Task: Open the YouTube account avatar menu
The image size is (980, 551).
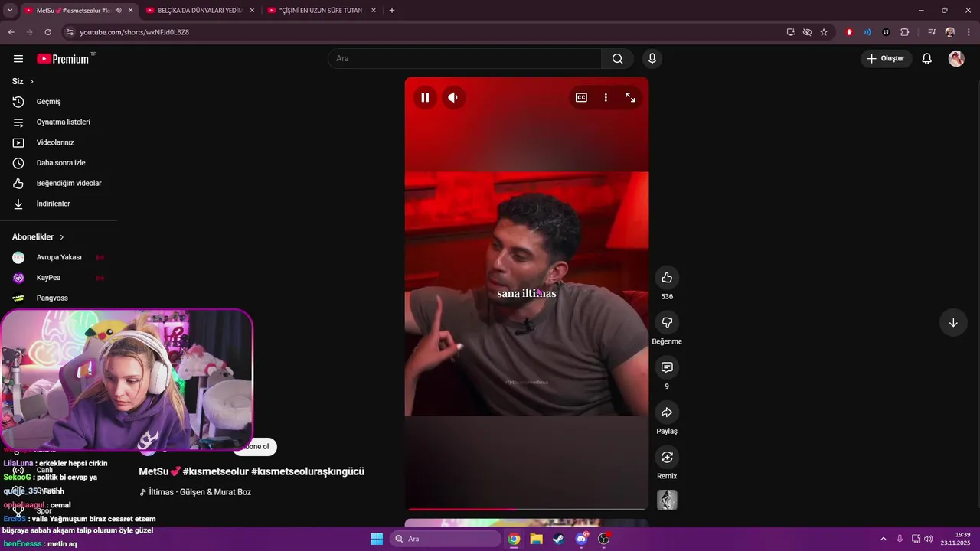Action: coord(956,58)
